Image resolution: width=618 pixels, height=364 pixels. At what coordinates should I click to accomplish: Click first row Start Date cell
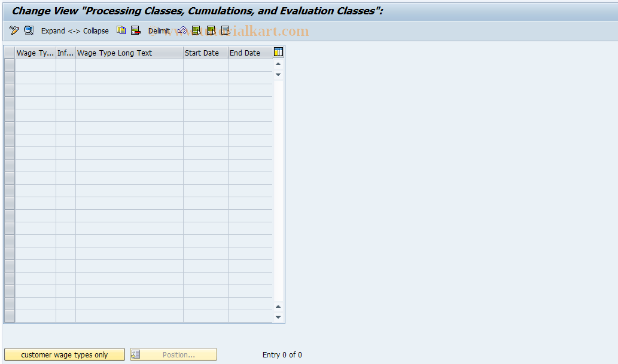coord(205,65)
